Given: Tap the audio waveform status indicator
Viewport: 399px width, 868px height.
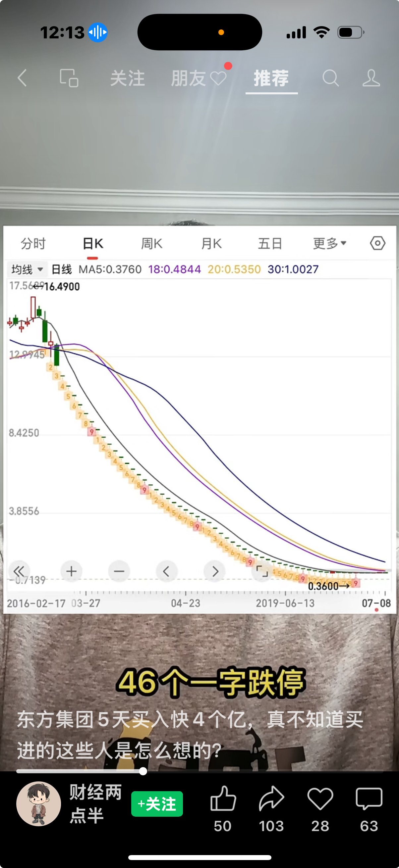Looking at the screenshot, I should pyautogui.click(x=98, y=33).
